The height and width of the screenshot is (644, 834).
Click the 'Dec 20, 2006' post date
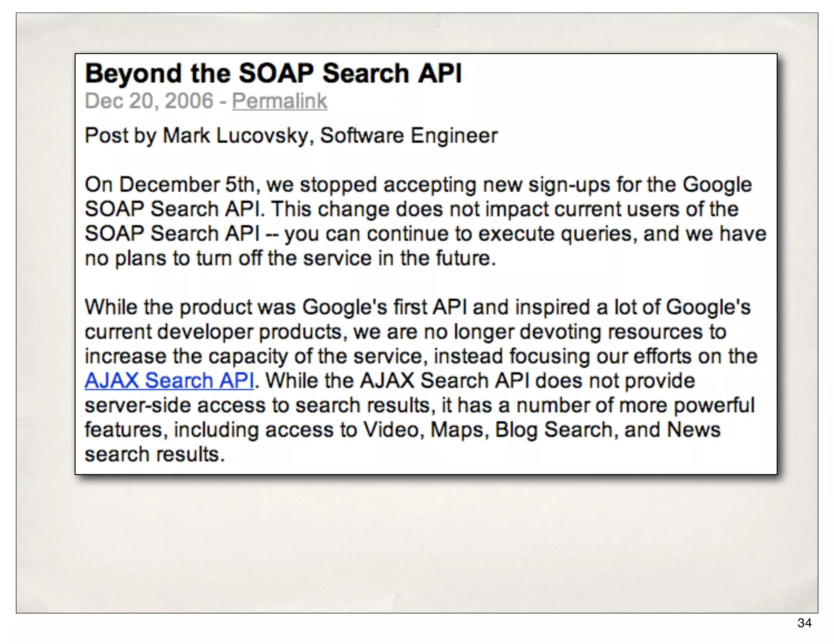149,101
